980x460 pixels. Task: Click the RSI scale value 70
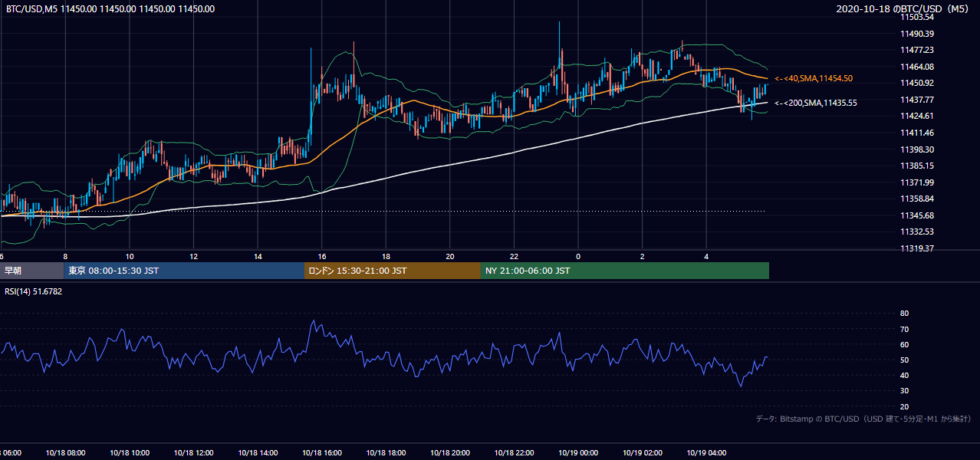[904, 329]
